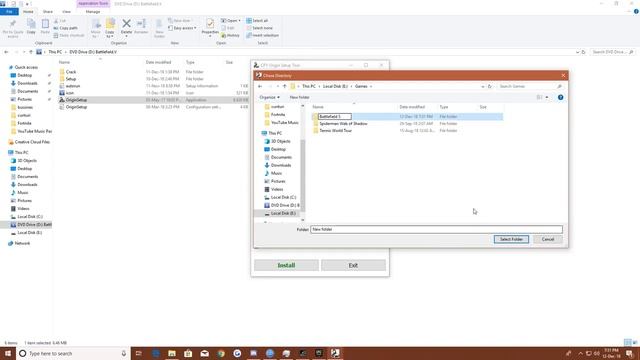Screen dimensions: 640x360
Task: Click the Application Tools contextual tab
Action: [93, 4]
